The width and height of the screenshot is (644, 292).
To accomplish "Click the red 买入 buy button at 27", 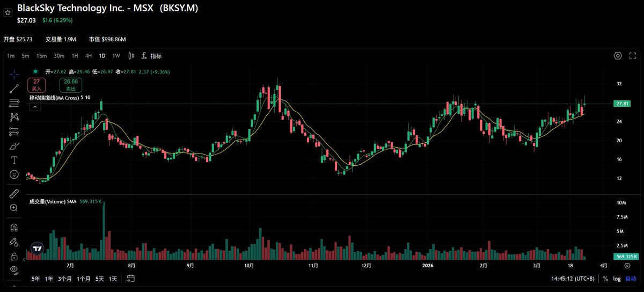I will coord(36,84).
